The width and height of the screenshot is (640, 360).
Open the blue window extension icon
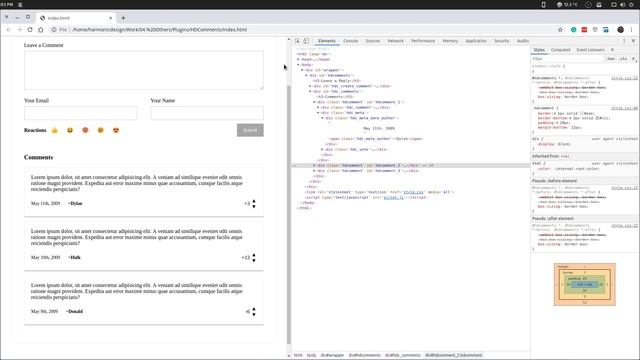pos(606,30)
